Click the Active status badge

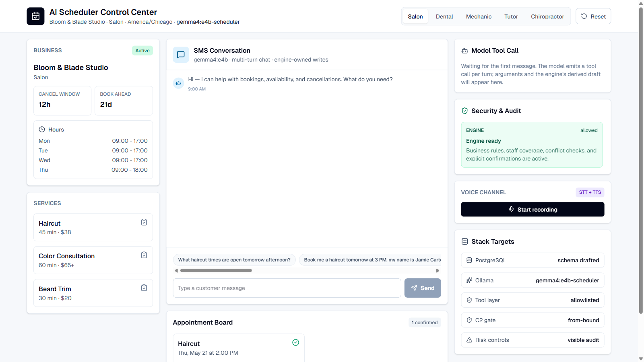coord(142,51)
